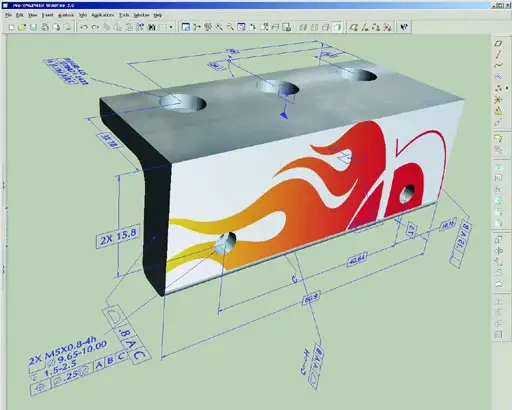This screenshot has height=410, width=512.
Task: Select the Datum Axis tool
Action: [x=498, y=54]
